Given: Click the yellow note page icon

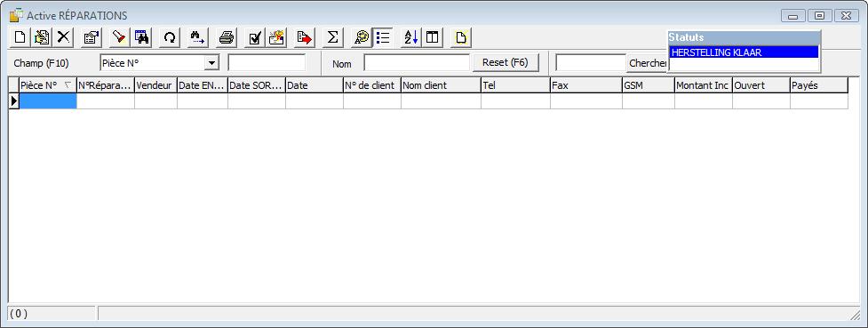Looking at the screenshot, I should tap(460, 37).
